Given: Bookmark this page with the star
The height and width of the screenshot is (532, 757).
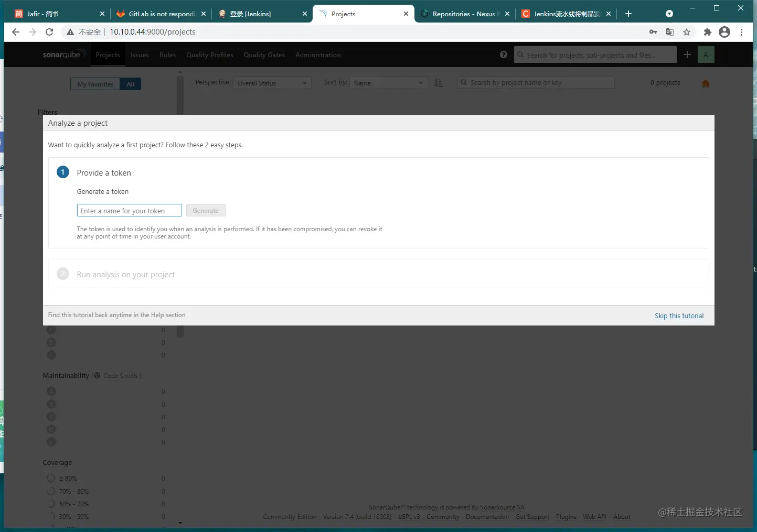Looking at the screenshot, I should (687, 32).
